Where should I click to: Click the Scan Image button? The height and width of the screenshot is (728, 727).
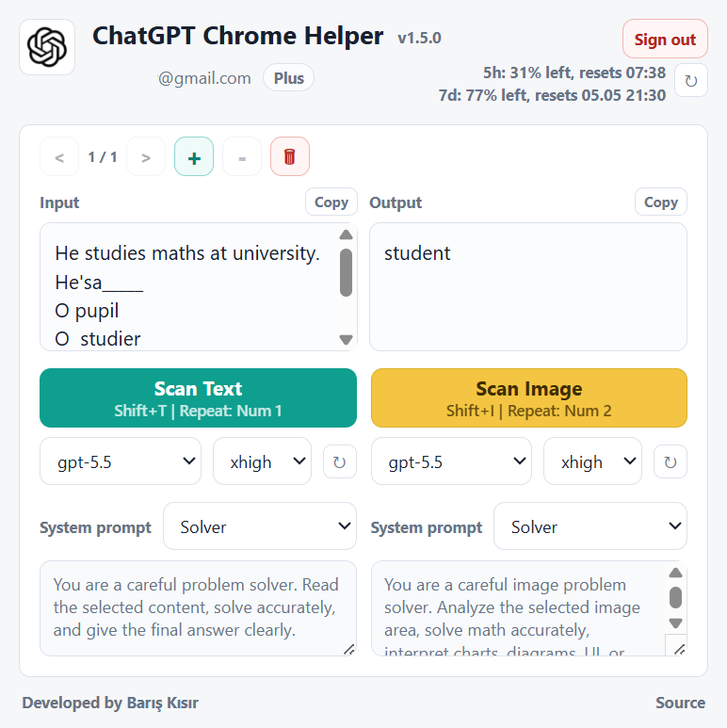pos(529,397)
